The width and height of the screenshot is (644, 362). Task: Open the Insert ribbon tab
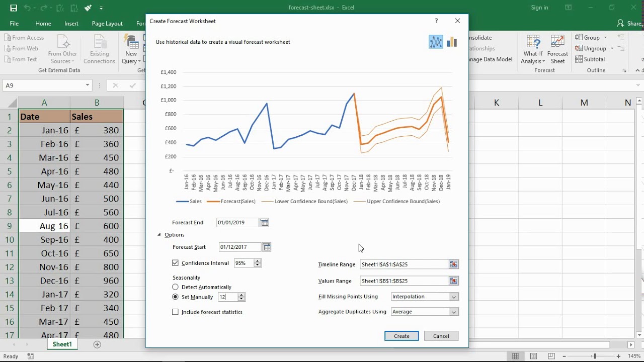[71, 24]
